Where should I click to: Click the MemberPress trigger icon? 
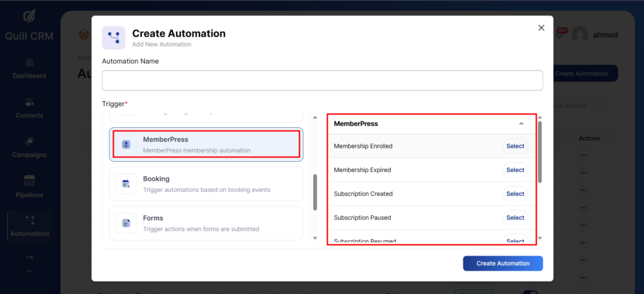pos(126,144)
